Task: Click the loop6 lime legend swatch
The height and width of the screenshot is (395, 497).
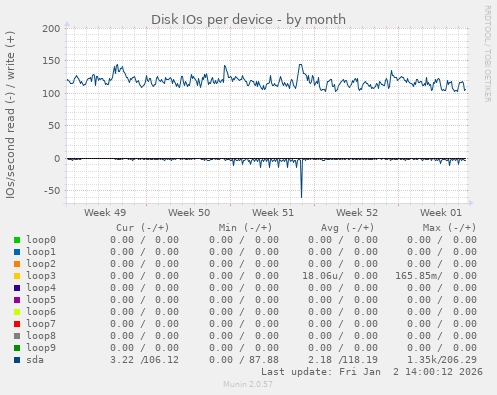Action: coord(17,312)
